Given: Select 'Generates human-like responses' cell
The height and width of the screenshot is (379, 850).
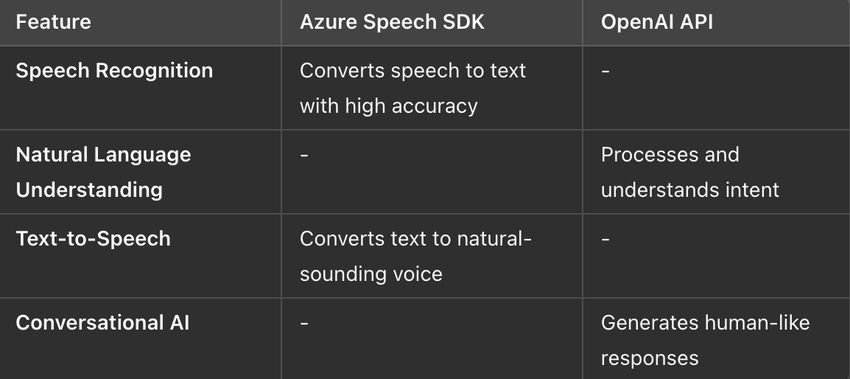Looking at the screenshot, I should (705, 341).
